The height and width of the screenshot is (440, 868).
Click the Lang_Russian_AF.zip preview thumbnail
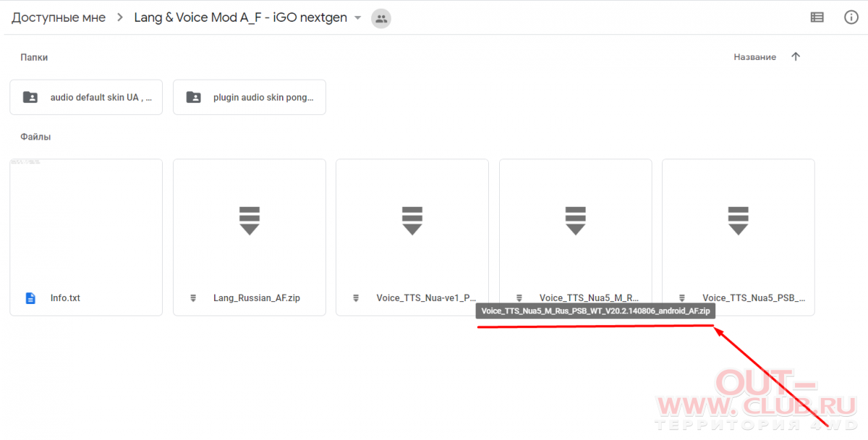pyautogui.click(x=250, y=219)
